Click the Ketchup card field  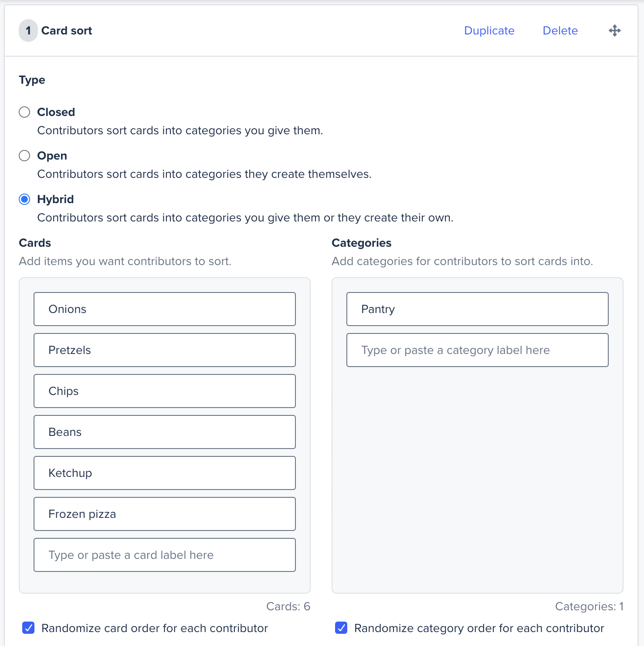point(165,473)
